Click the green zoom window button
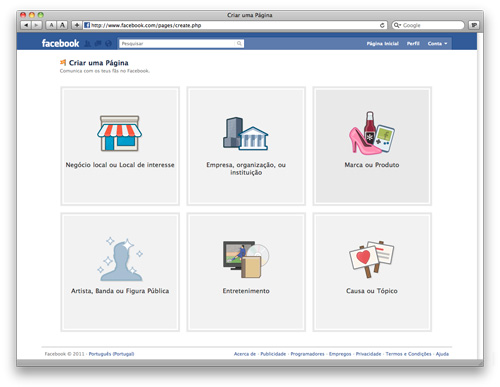 click(40, 15)
